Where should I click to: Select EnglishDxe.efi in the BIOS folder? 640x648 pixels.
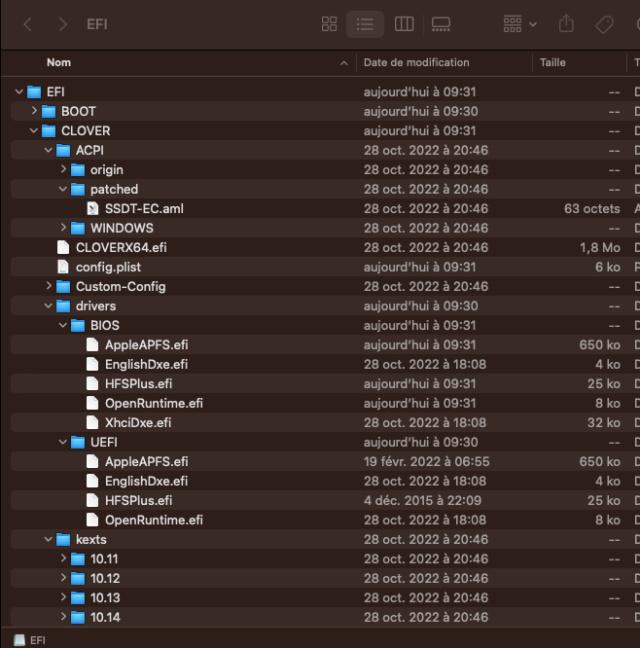(x=146, y=364)
